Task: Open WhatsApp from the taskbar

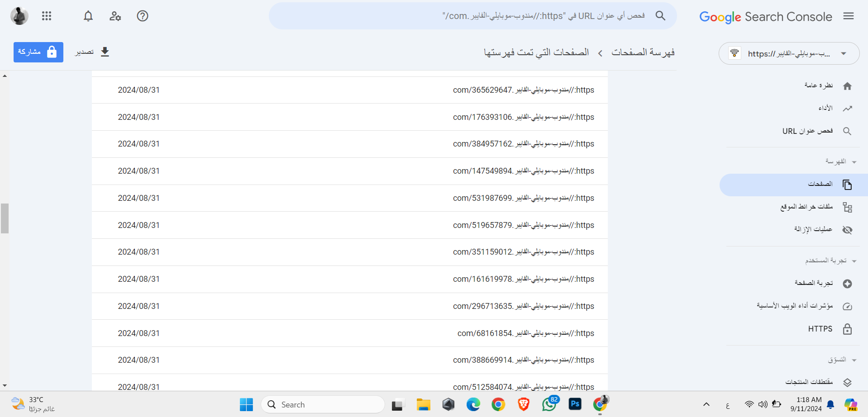Action: pyautogui.click(x=549, y=404)
